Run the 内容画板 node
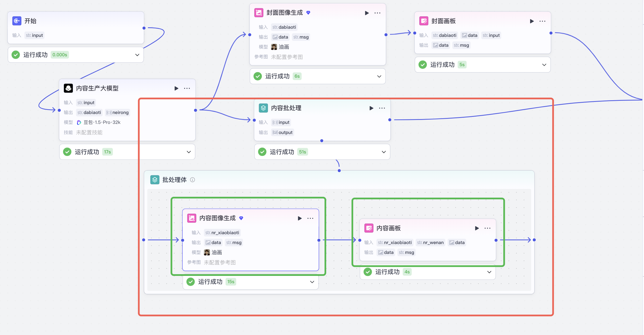Viewport: 644px width, 335px height. point(477,228)
